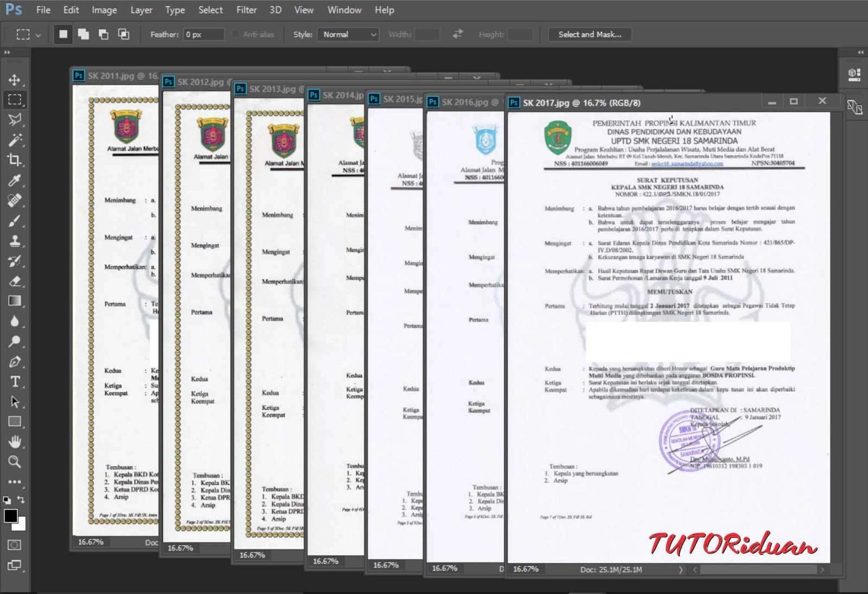The height and width of the screenshot is (594, 868).
Task: Swap width and height values
Action: tap(458, 34)
